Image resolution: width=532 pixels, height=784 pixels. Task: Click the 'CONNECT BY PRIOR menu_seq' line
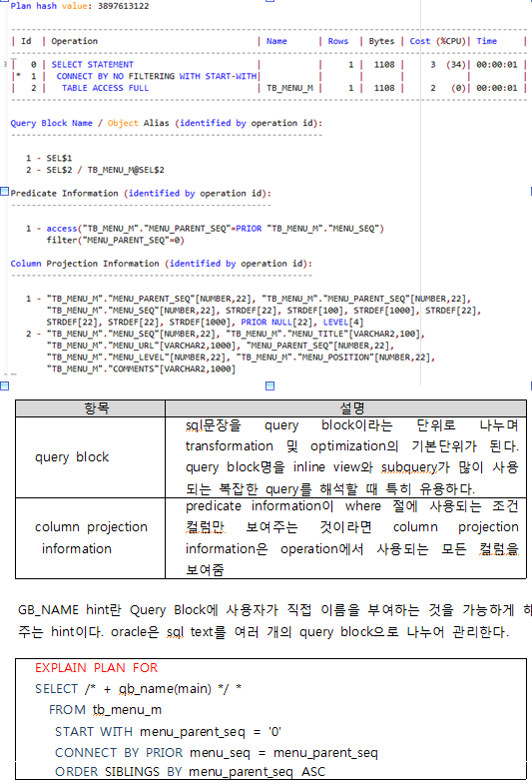tap(217, 753)
